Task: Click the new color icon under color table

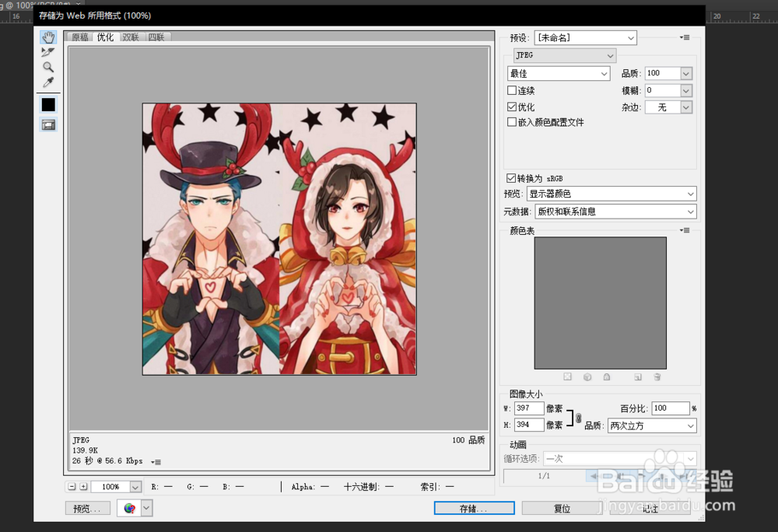Action: click(638, 376)
